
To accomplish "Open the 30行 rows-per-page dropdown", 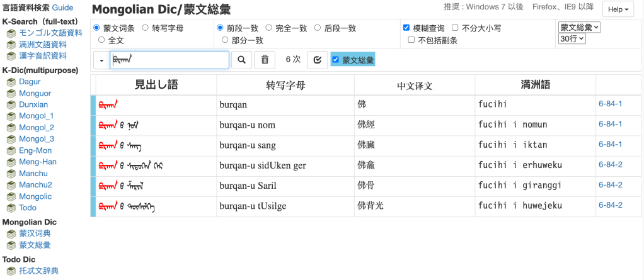I will pyautogui.click(x=572, y=39).
